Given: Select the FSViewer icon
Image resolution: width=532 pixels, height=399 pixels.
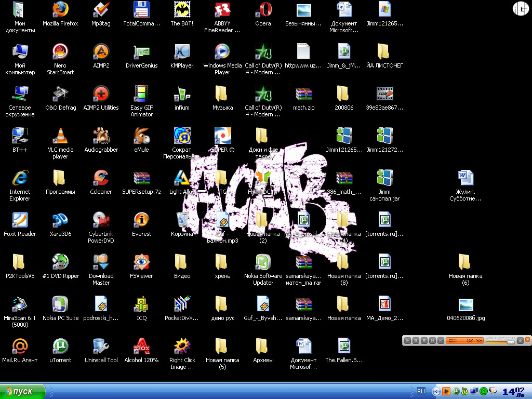Looking at the screenshot, I should 141,267.
